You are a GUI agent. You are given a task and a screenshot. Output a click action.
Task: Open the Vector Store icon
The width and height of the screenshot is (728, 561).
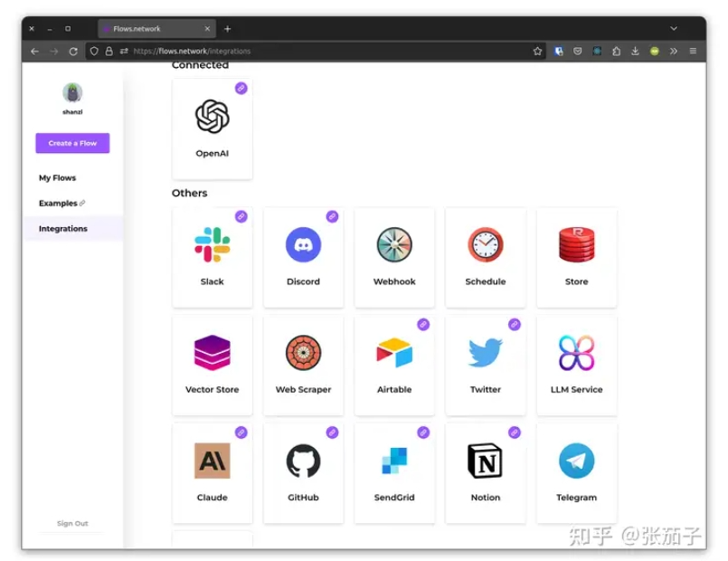tap(213, 353)
